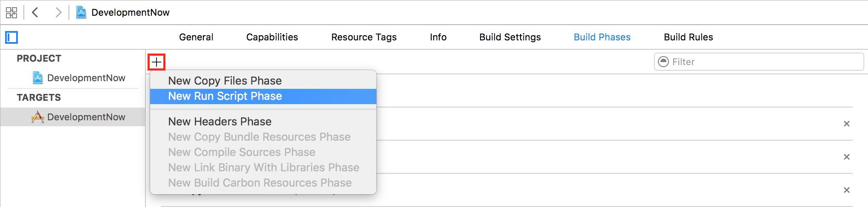Click the plus button to add build phase
The image size is (868, 207).
tap(157, 62)
